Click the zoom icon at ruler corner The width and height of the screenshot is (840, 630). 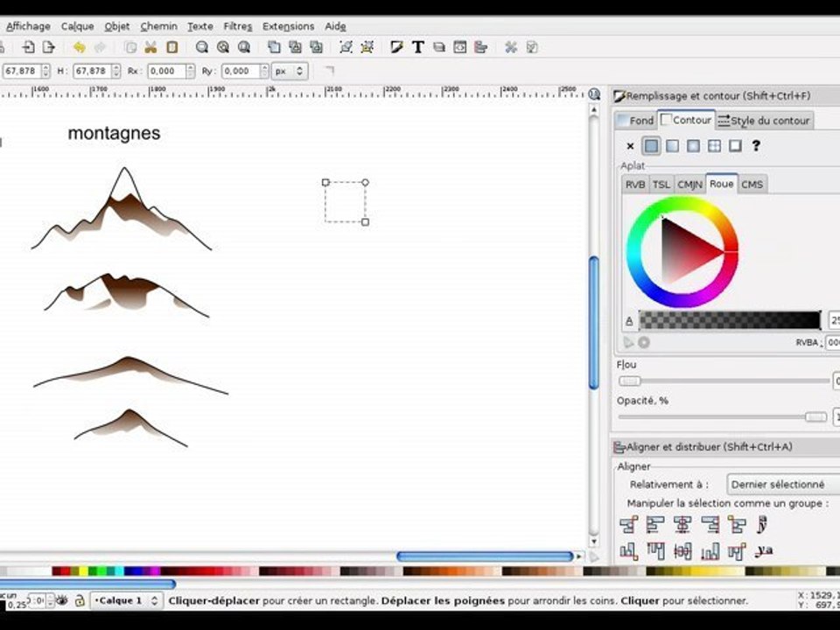pos(594,94)
